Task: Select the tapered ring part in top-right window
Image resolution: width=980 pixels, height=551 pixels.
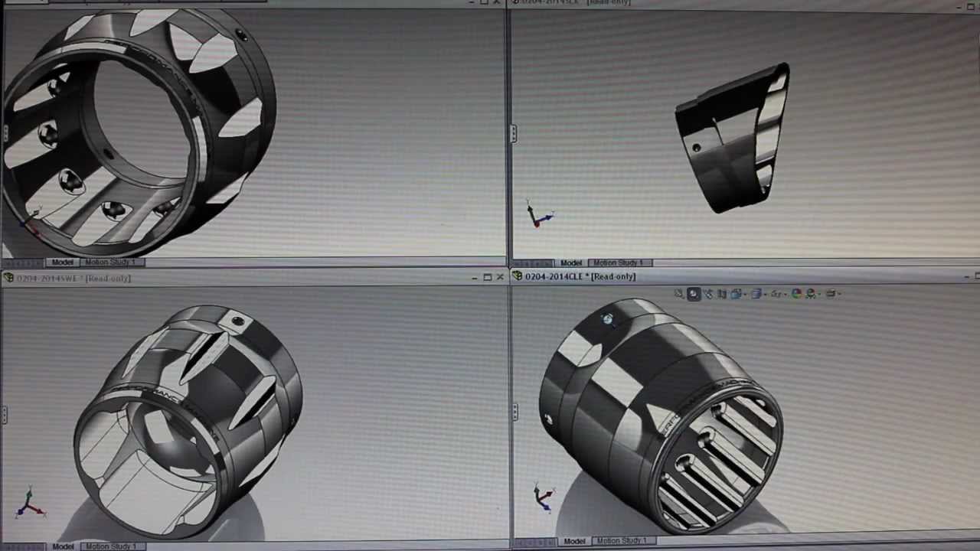Action: (733, 138)
